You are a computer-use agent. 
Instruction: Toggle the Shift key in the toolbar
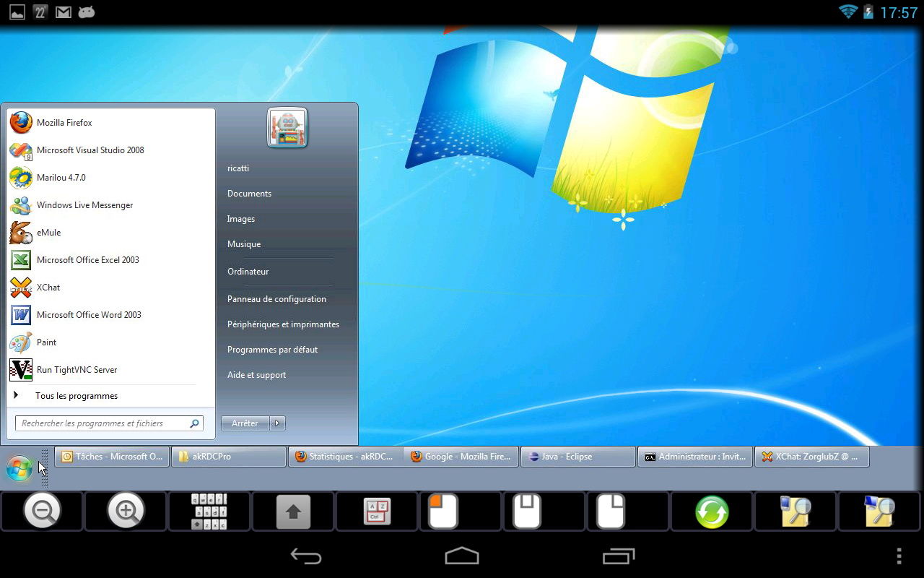292,511
